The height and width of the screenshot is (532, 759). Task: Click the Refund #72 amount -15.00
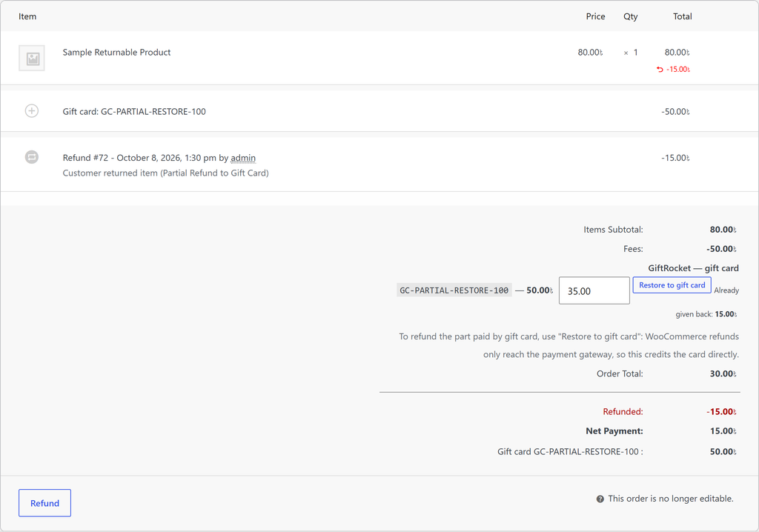point(675,158)
